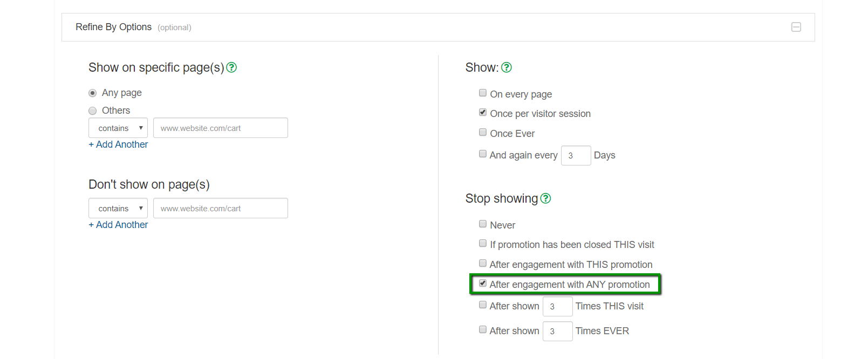
Task: Focus the URL field under Don't show on page(s)
Action: click(x=220, y=209)
